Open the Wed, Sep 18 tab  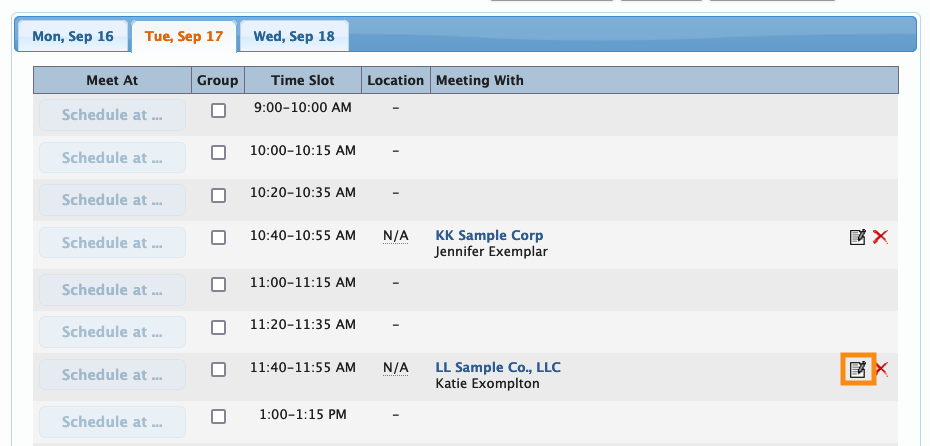pos(294,37)
